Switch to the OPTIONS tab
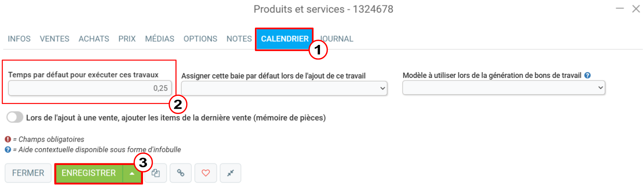The height and width of the screenshot is (186, 644). click(200, 39)
